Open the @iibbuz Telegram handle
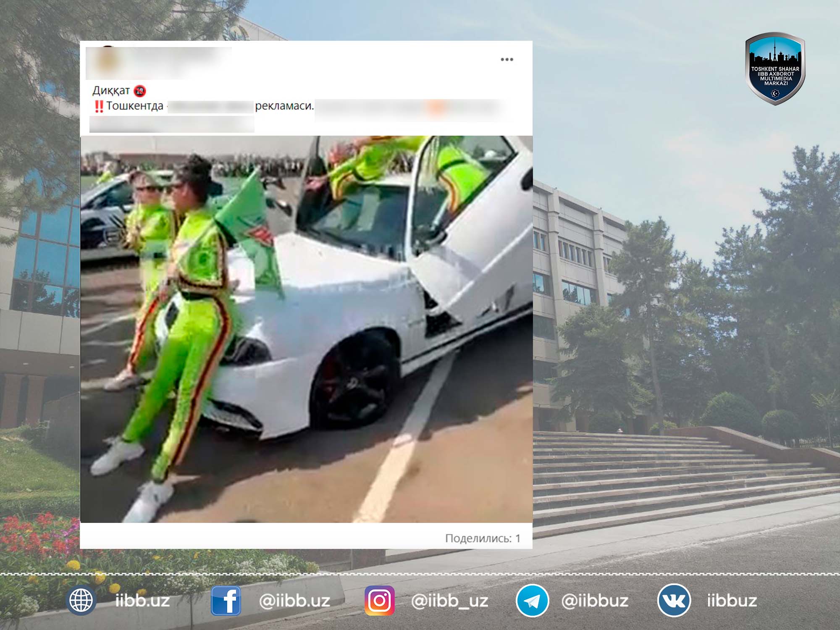The image size is (840, 630). coord(595,601)
